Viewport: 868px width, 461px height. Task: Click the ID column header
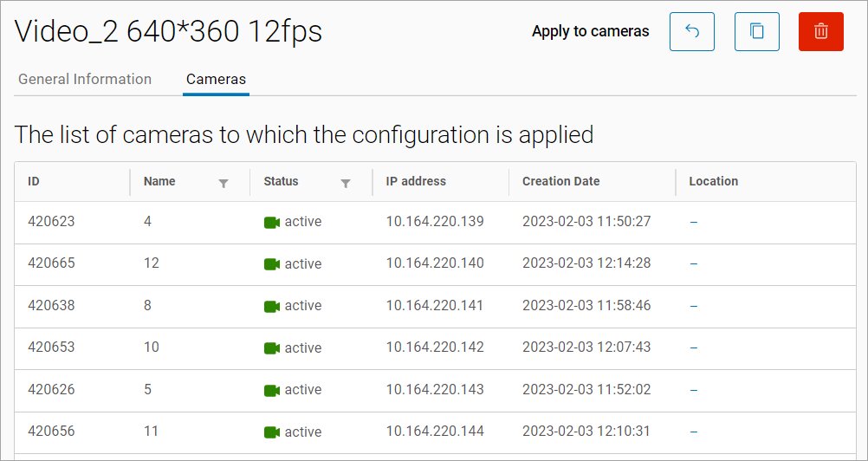click(x=34, y=182)
